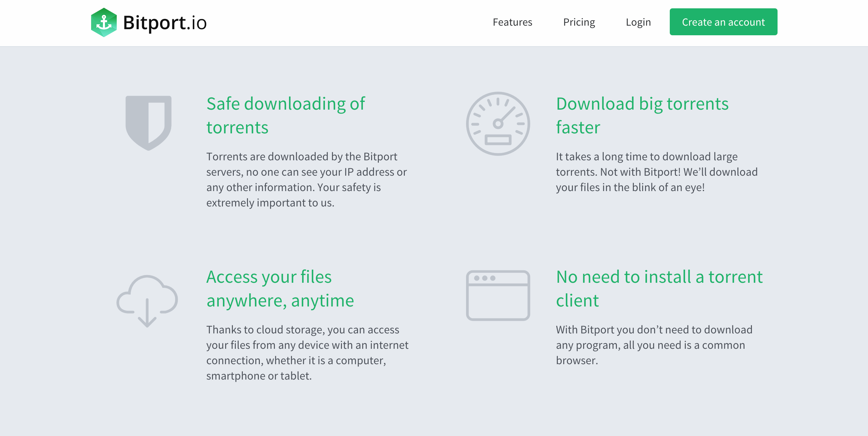Click the paragraph about common browser requirement
The height and width of the screenshot is (436, 868).
[654, 345]
